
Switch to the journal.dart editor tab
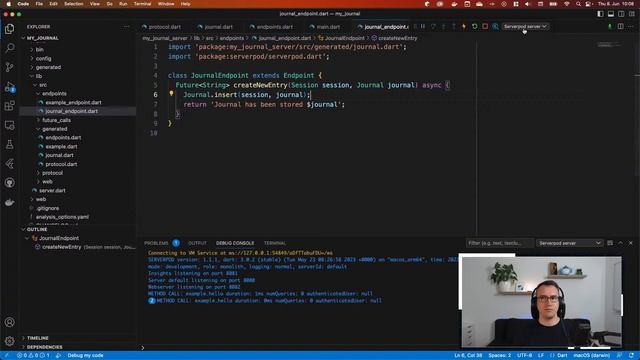[218, 27]
